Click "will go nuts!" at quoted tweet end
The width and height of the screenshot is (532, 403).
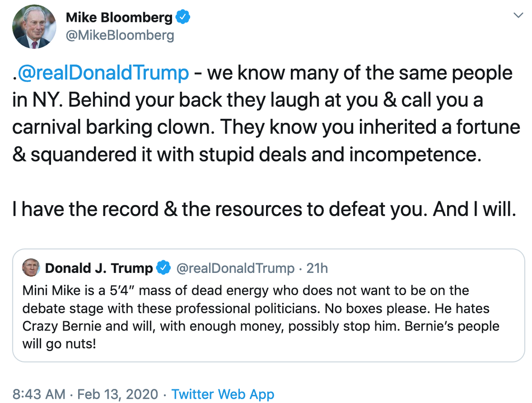point(59,344)
